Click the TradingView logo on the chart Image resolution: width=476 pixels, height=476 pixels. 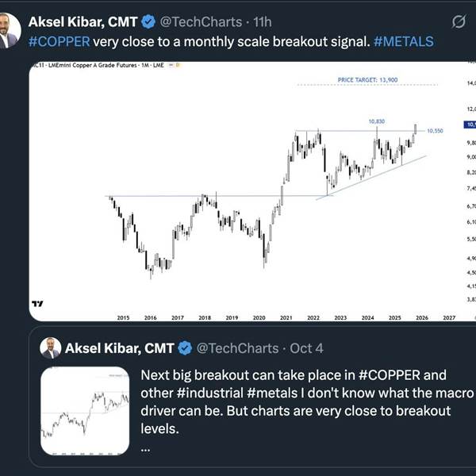point(37,303)
